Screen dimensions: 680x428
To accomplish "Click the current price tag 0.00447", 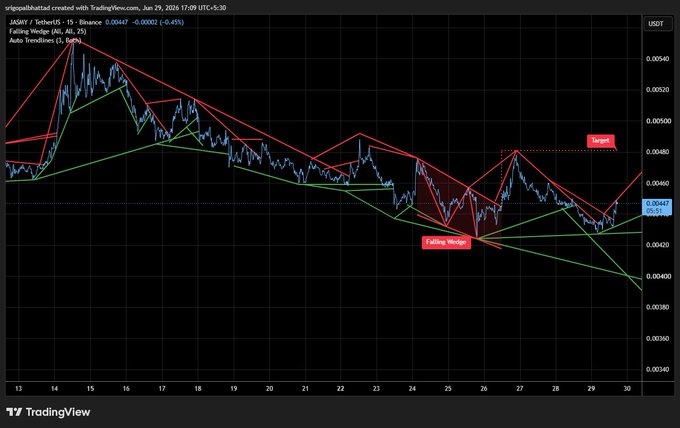I will (657, 207).
